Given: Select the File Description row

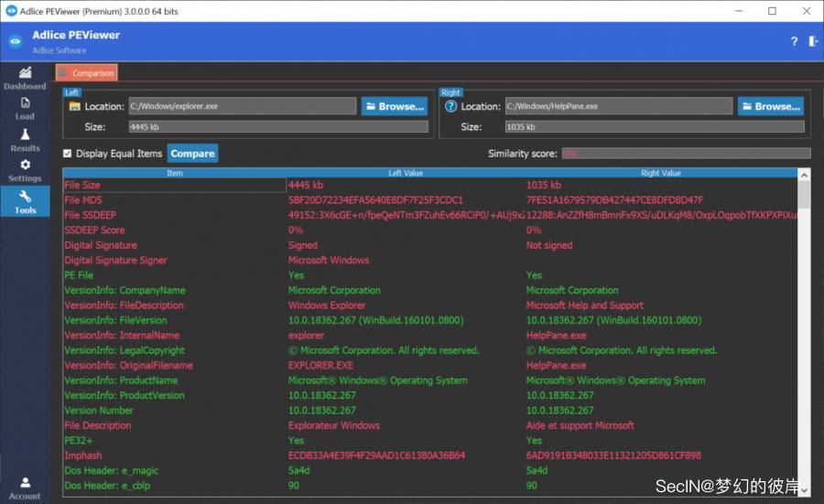Looking at the screenshot, I should pos(430,425).
